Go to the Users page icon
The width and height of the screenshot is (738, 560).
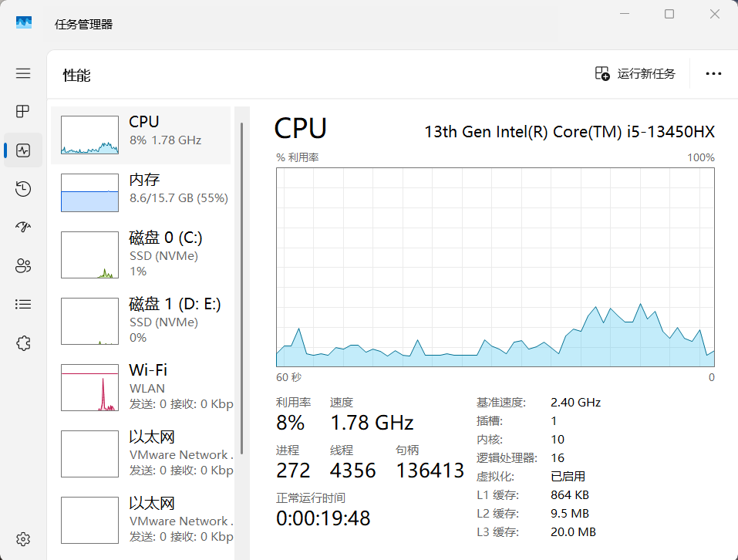coord(23,266)
